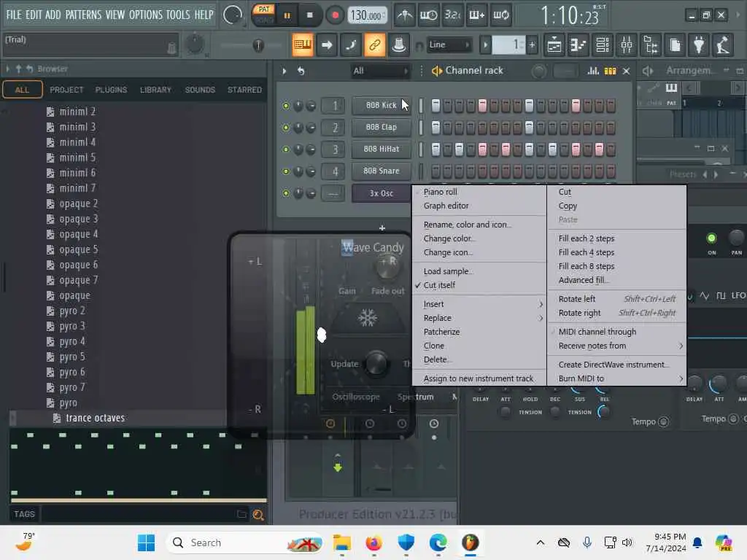Click pattern selector left arrow

coord(485,45)
